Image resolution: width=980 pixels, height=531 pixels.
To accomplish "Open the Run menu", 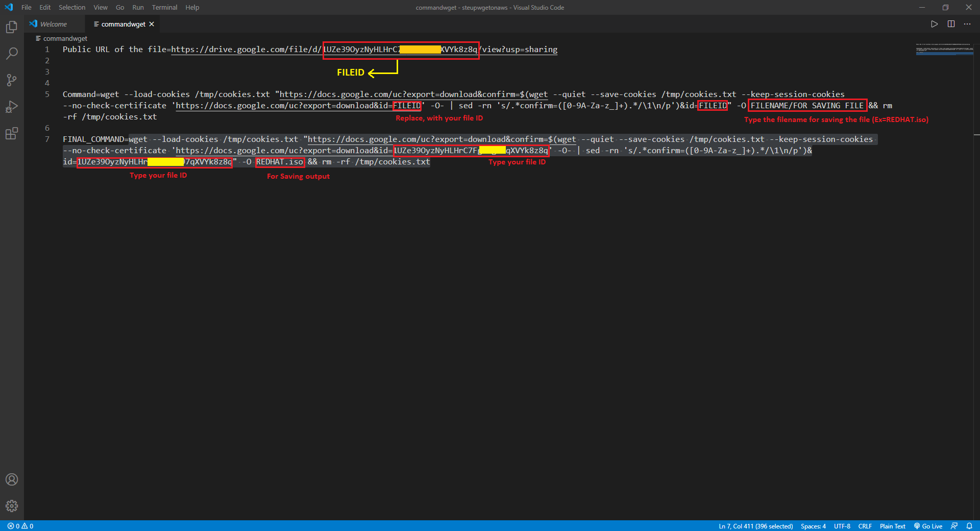I will (x=138, y=7).
